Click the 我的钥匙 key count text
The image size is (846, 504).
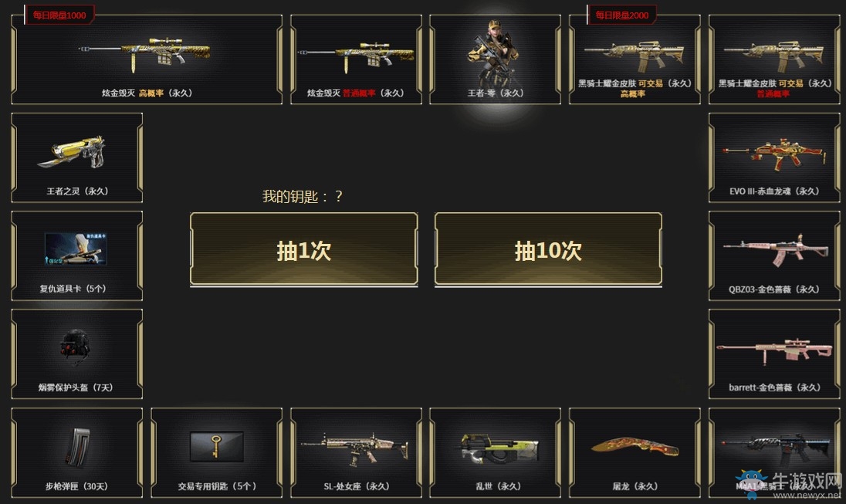[x=302, y=196]
